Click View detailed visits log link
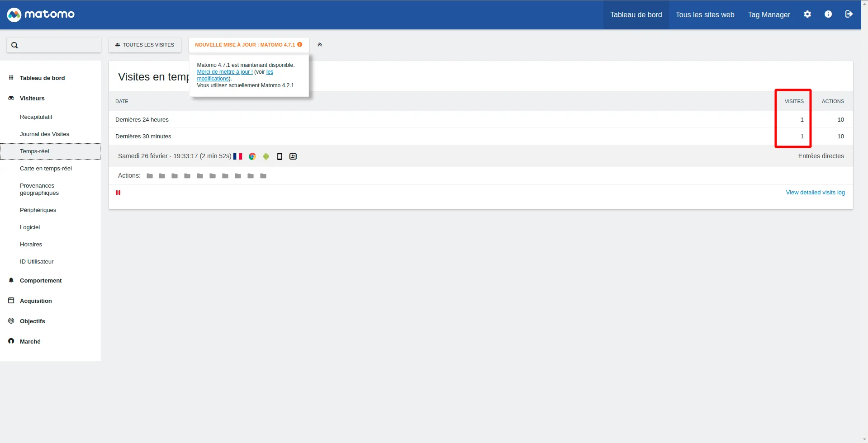This screenshot has width=868, height=443. pos(815,193)
